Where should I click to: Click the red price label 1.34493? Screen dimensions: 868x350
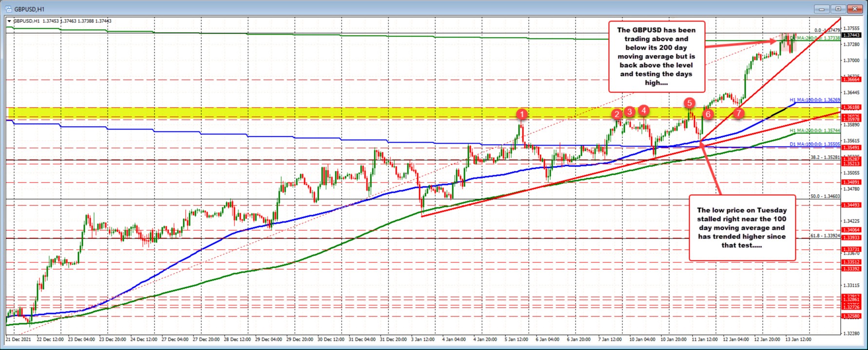tap(851, 205)
